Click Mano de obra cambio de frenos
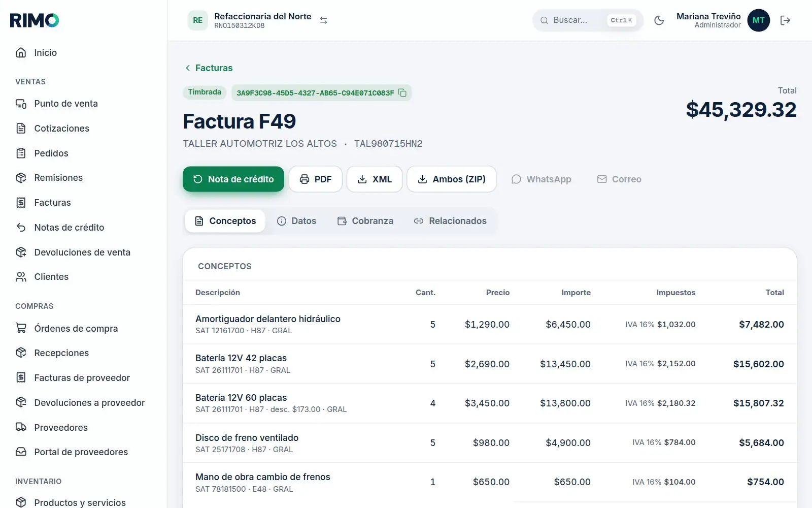Viewport: 812px width, 508px height. coord(263,477)
